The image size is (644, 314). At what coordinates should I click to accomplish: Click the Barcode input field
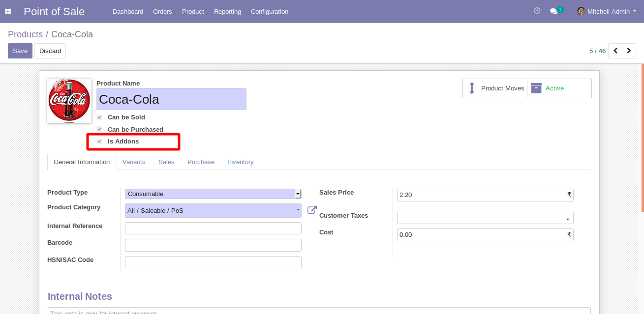pyautogui.click(x=213, y=245)
